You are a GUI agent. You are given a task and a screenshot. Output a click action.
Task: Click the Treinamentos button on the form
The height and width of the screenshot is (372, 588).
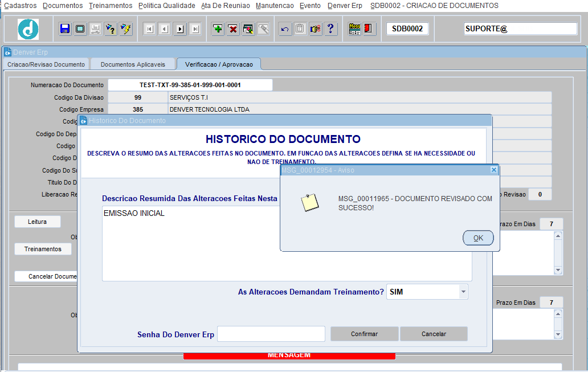[x=43, y=249]
